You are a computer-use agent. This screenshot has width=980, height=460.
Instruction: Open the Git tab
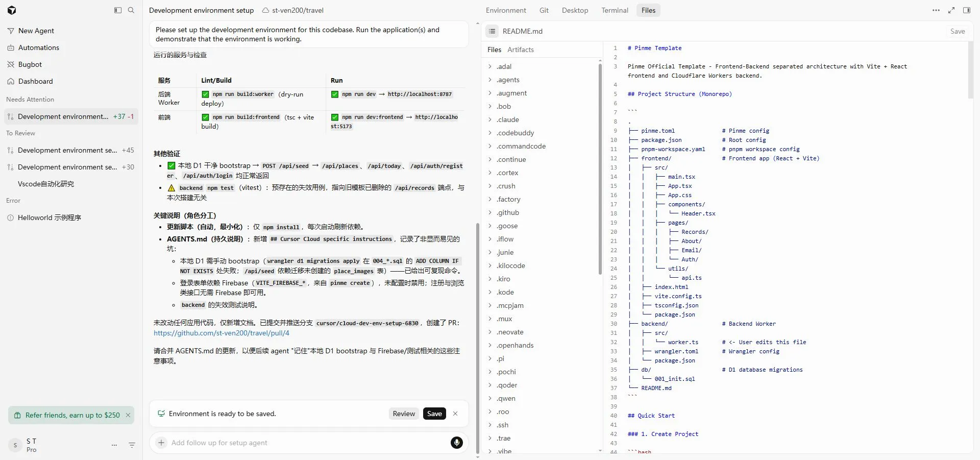(x=544, y=10)
